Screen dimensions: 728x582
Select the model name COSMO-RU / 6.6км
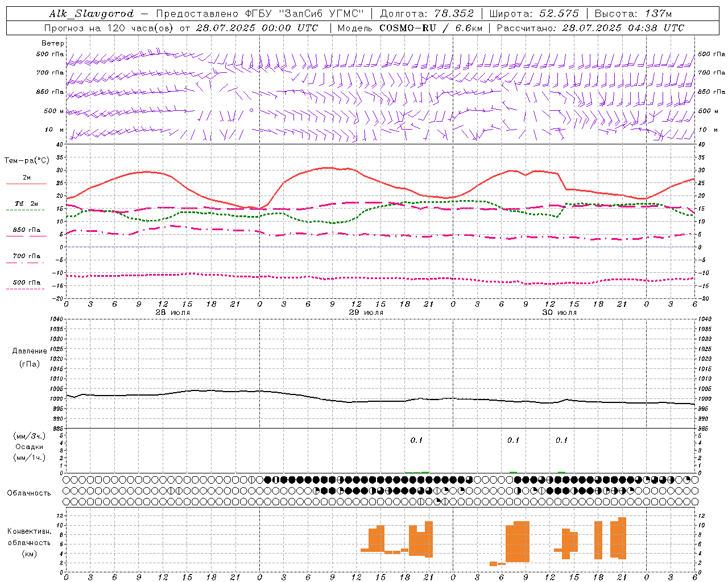[431, 28]
